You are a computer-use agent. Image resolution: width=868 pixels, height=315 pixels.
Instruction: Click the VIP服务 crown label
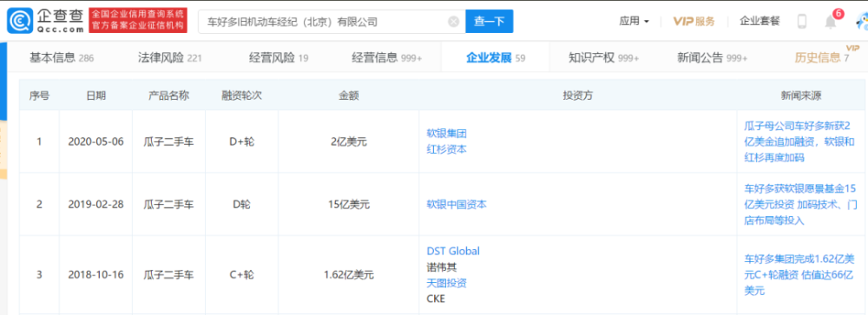694,22
